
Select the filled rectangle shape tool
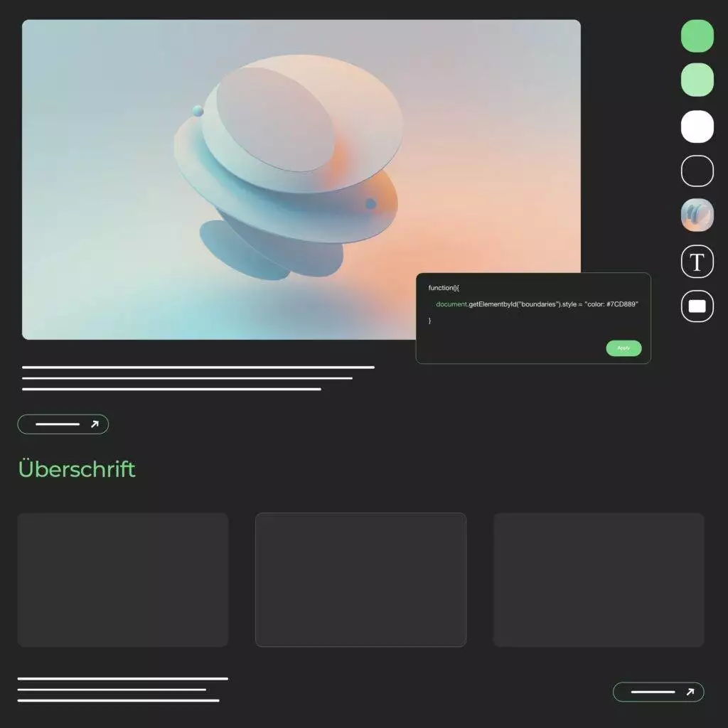(x=697, y=306)
